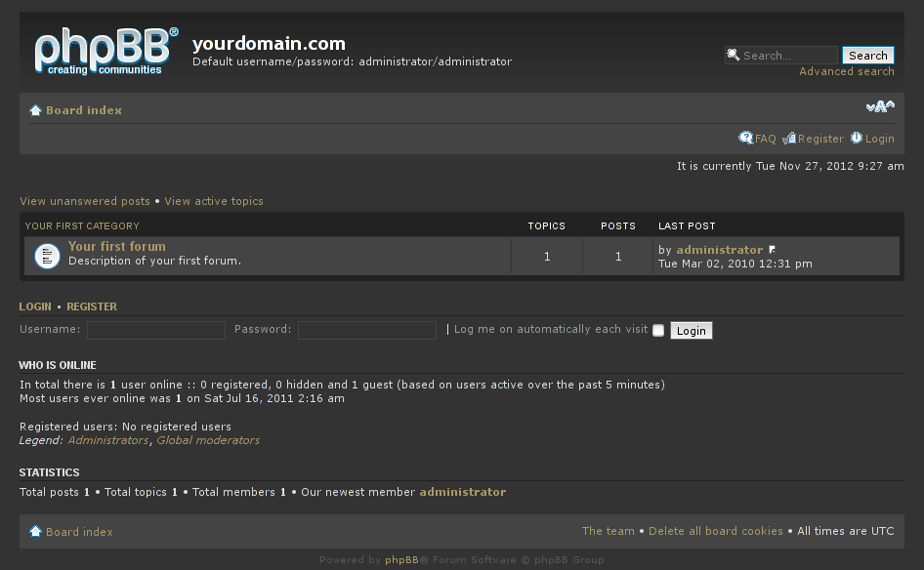Open Advanced search link
Viewport: 924px width, 570px height.
(x=846, y=71)
